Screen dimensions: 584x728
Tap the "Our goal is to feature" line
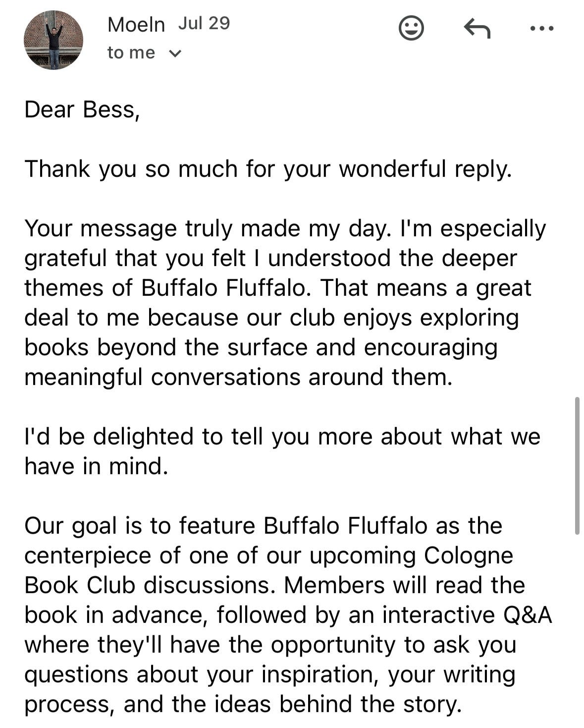pos(264,525)
